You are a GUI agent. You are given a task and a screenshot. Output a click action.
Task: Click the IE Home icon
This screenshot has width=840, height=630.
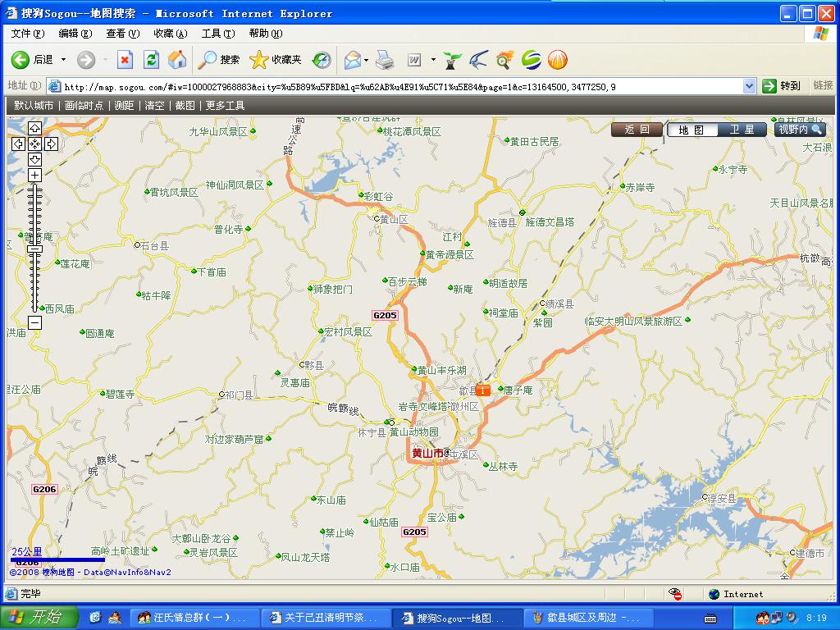tap(177, 60)
